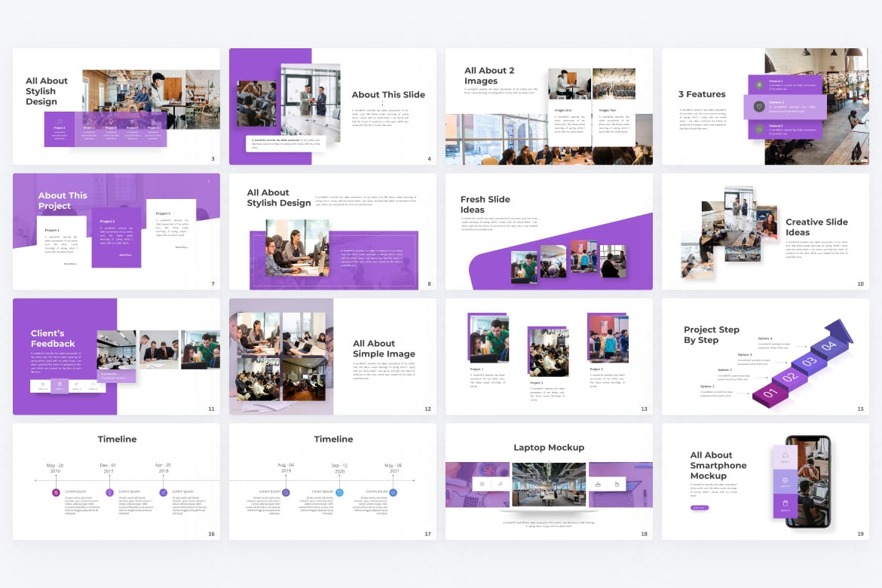Click purple May-20 2016 timeline dot
Image resolution: width=882 pixels, height=588 pixels.
pyautogui.click(x=56, y=492)
